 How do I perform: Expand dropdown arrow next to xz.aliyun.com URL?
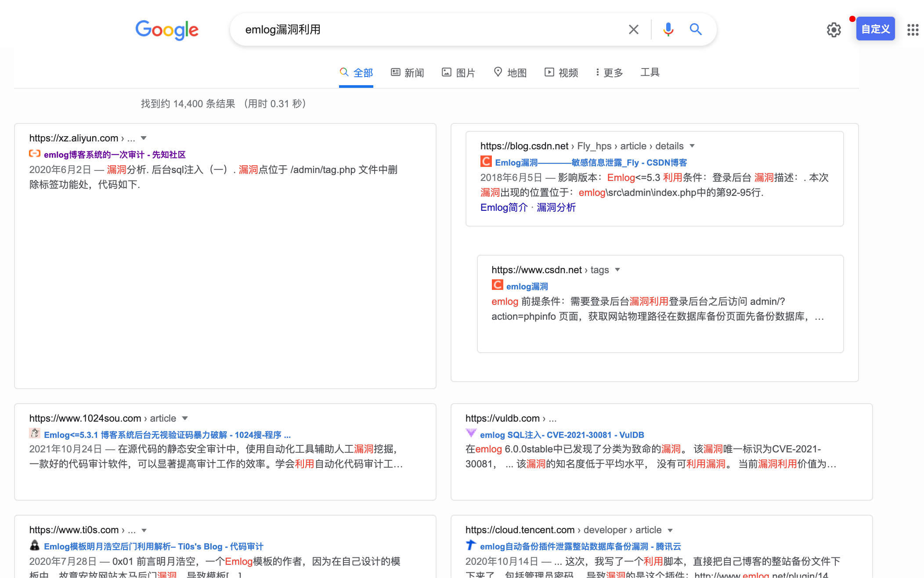[x=144, y=138]
